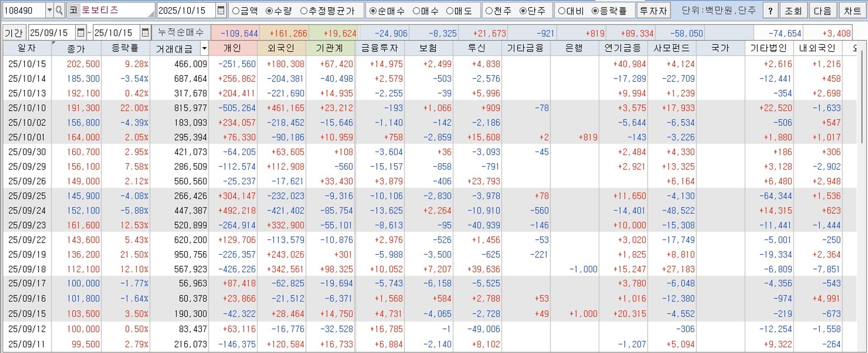Select the 천주 unit radio button
The width and height of the screenshot is (868, 353).
(x=489, y=11)
